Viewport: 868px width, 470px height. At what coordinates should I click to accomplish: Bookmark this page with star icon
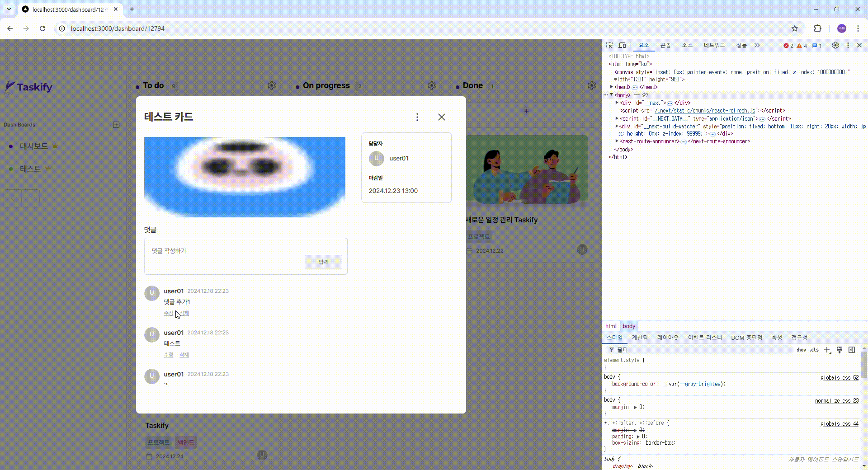[x=795, y=28]
